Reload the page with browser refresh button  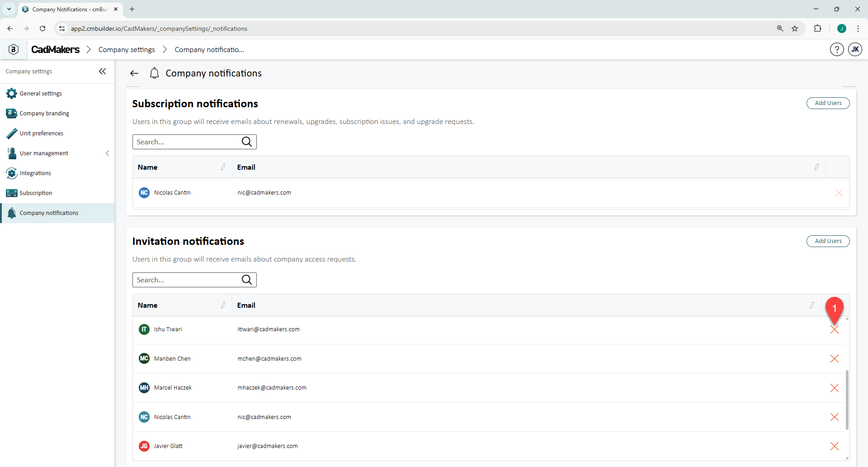pyautogui.click(x=42, y=29)
